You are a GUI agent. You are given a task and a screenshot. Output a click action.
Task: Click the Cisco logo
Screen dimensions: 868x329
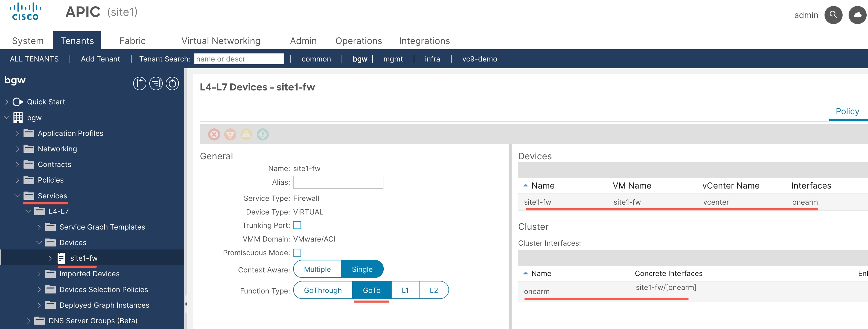pos(25,12)
